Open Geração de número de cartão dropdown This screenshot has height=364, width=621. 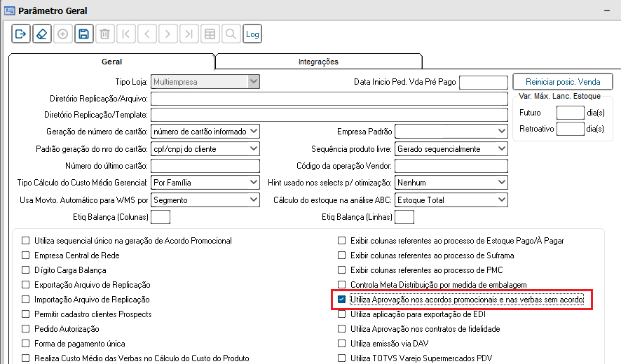[x=205, y=132]
